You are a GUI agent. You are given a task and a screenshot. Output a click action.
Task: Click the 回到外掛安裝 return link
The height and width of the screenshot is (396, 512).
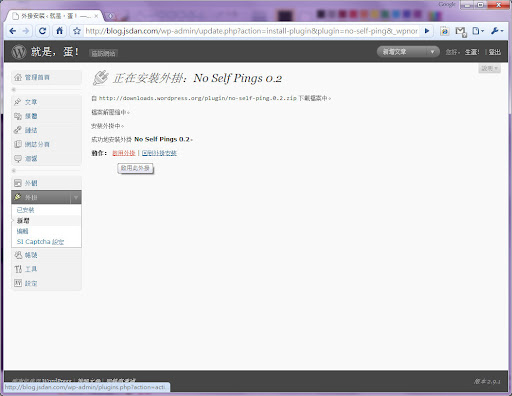click(x=159, y=153)
